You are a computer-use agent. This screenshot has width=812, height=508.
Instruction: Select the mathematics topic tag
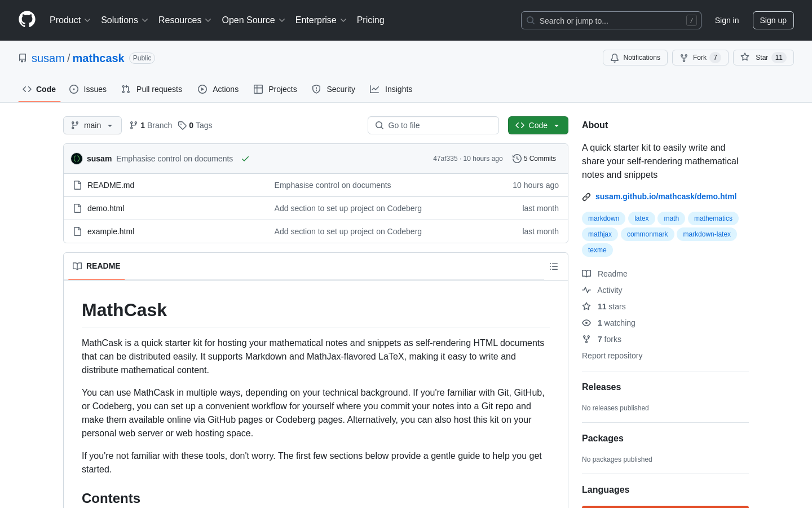tap(713, 218)
